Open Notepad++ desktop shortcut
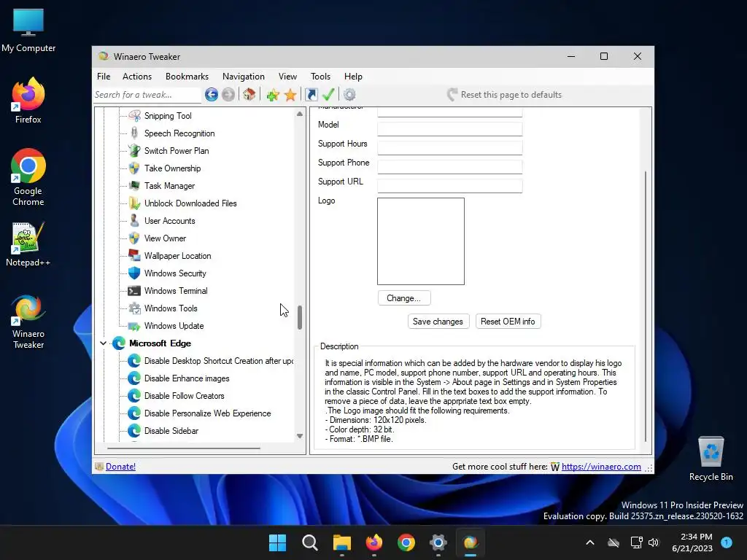Screen dimensions: 747x560 tap(28, 244)
